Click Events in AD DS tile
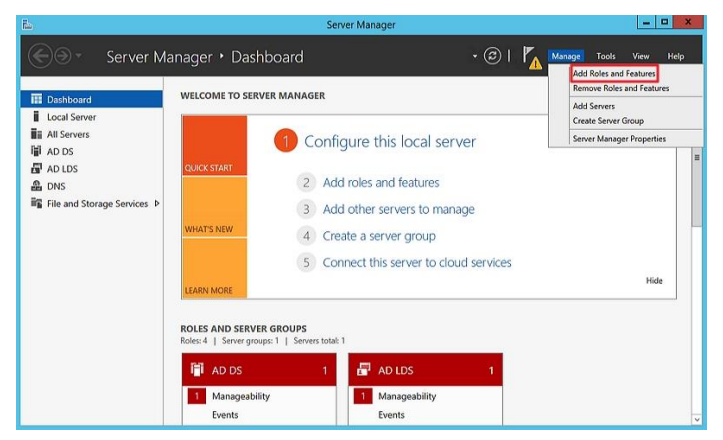This screenshot has height=440, width=723. pos(225,415)
